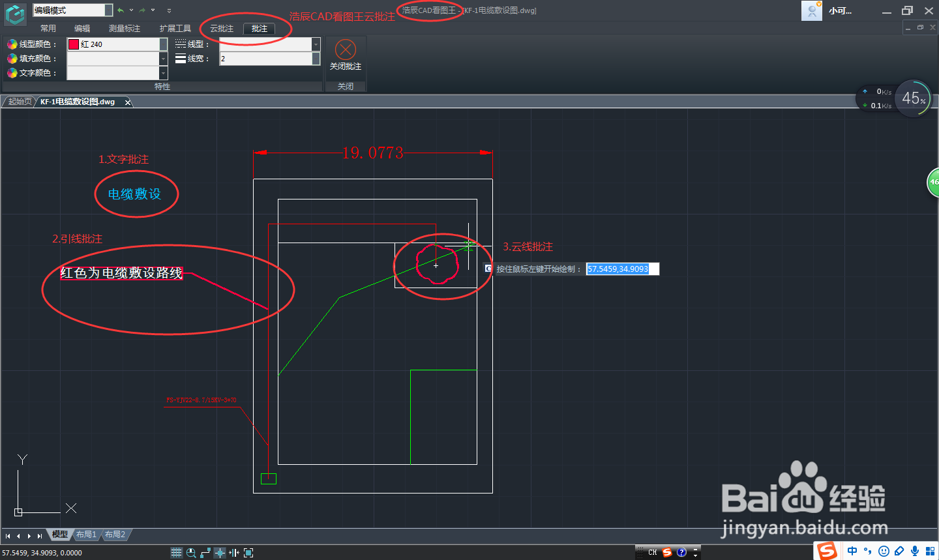The height and width of the screenshot is (560, 939).
Task: Open the 填充颜色 dropdown list
Action: pos(164,59)
